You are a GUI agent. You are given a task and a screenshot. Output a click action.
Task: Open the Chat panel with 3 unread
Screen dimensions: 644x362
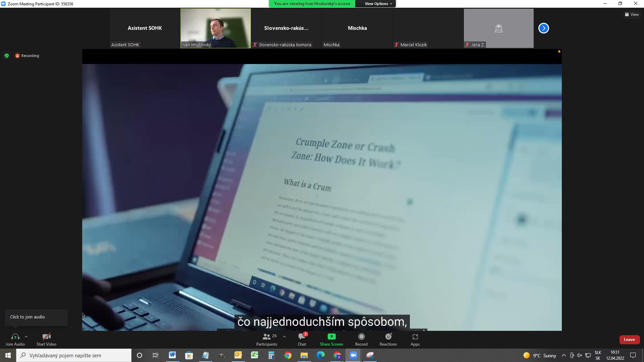click(302, 339)
